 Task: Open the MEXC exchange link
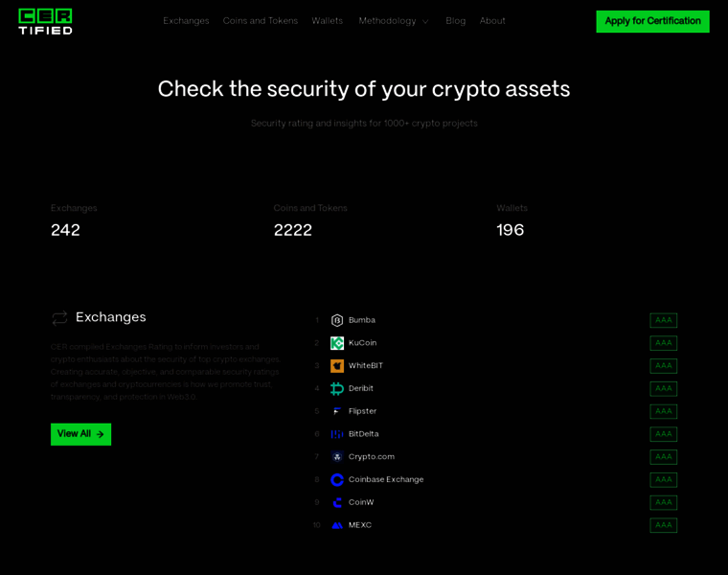pos(360,525)
